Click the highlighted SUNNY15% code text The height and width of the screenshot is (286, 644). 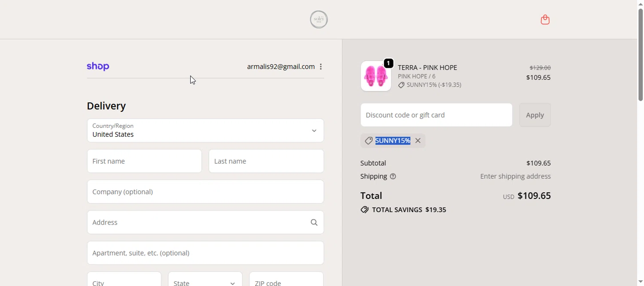(x=393, y=141)
